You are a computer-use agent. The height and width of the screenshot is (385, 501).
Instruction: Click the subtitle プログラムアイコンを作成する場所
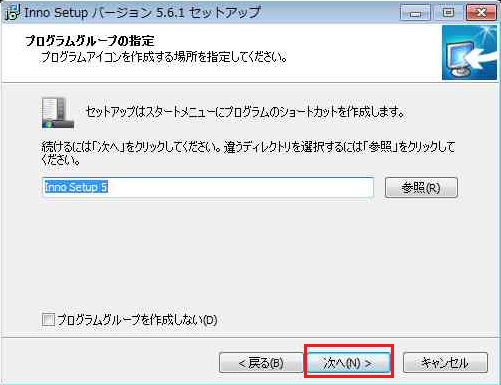[163, 57]
